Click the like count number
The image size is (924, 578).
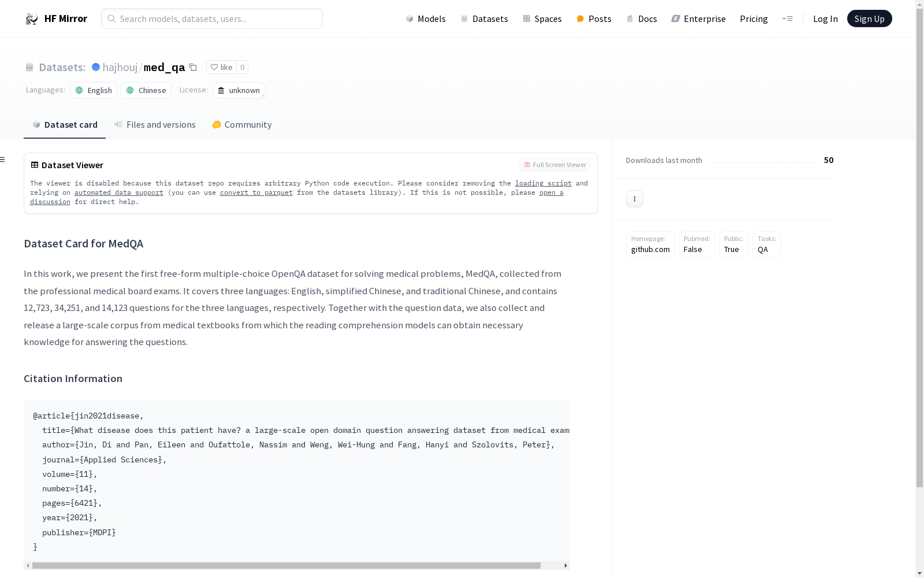(x=243, y=67)
